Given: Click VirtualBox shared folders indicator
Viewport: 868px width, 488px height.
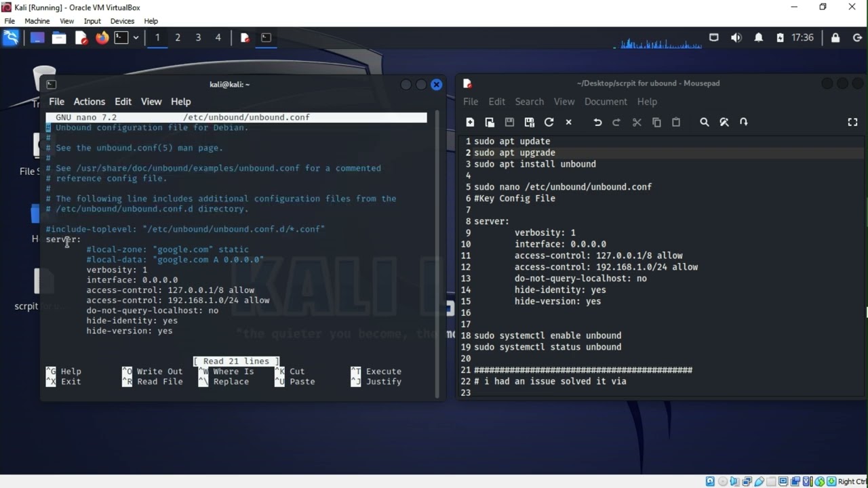Looking at the screenshot, I should [771, 481].
